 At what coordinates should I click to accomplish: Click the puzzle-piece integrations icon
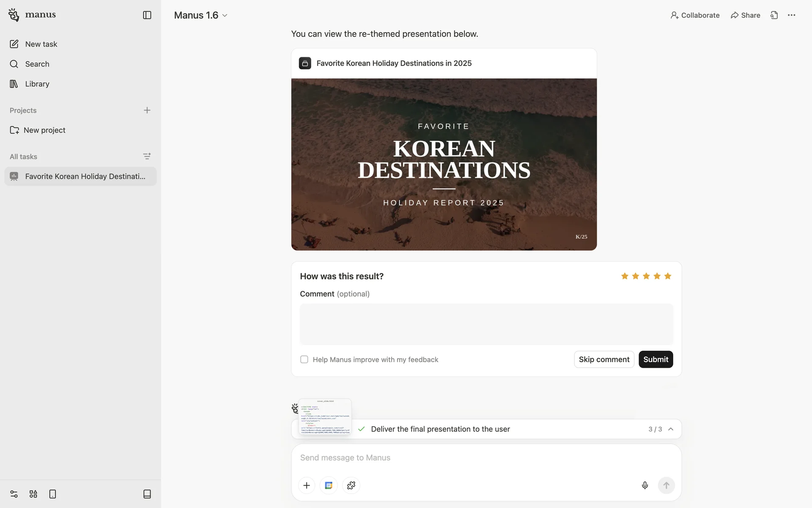351,485
